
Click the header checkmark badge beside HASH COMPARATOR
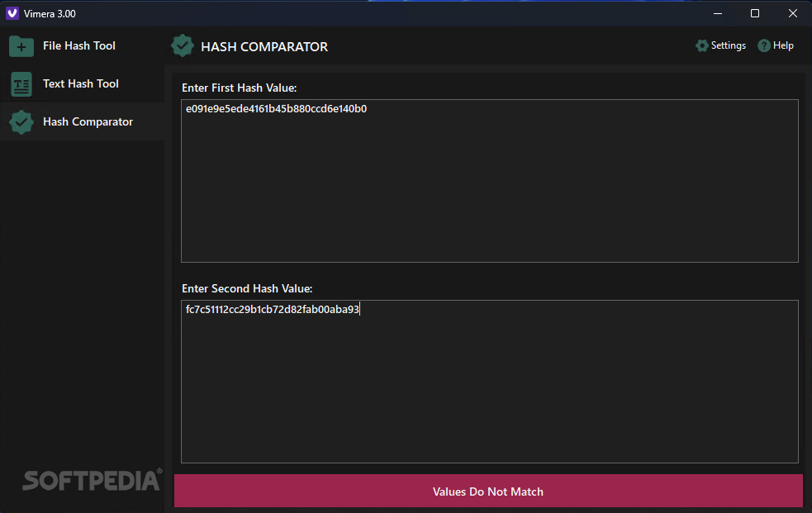pos(183,46)
